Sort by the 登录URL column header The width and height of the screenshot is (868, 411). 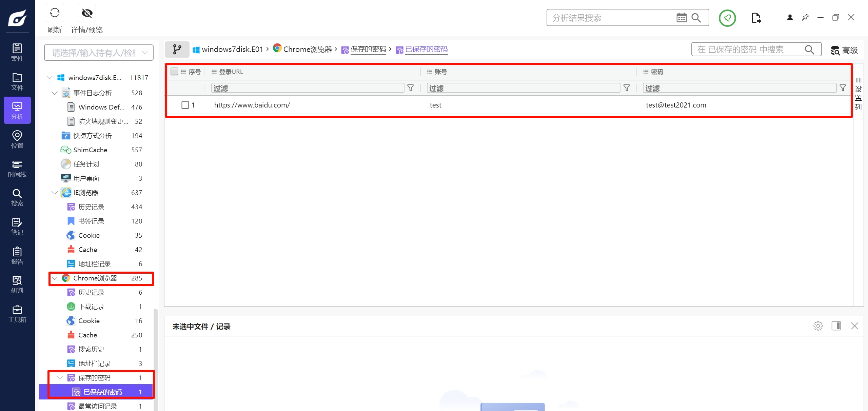(x=231, y=72)
